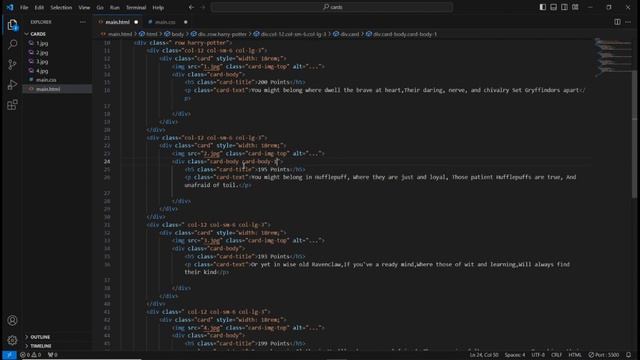Open notifications bell in status bar
Screen dimensions: 640x360
click(x=629, y=355)
